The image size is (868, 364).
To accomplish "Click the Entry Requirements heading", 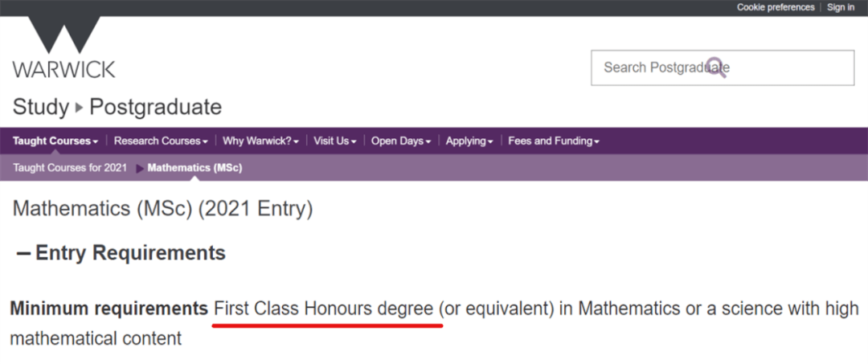I will 131,253.
